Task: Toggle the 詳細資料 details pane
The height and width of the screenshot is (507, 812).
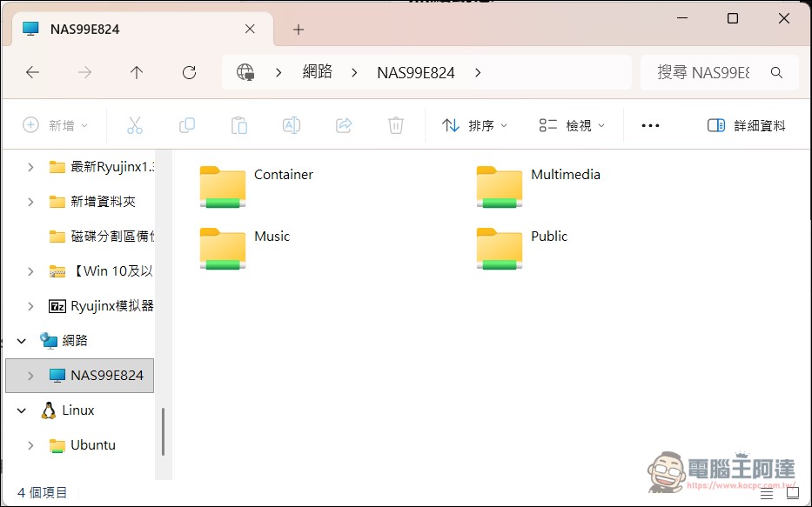Action: 746,125
